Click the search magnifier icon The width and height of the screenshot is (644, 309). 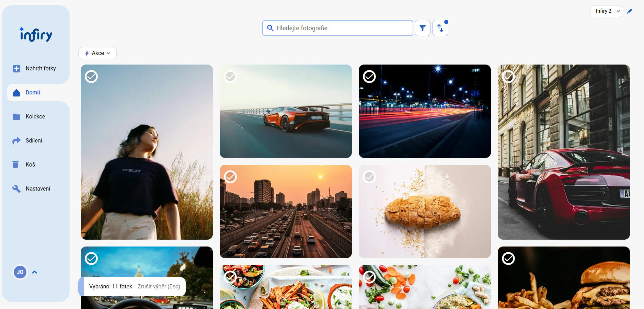tap(270, 28)
